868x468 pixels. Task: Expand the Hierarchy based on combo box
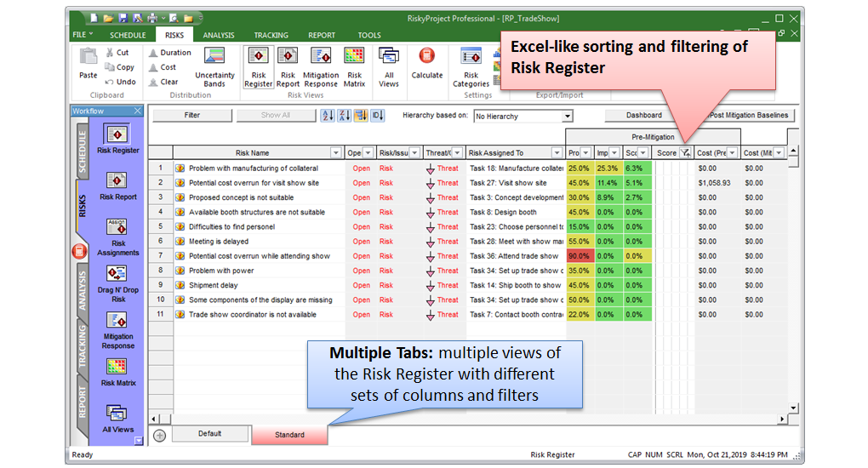[567, 117]
